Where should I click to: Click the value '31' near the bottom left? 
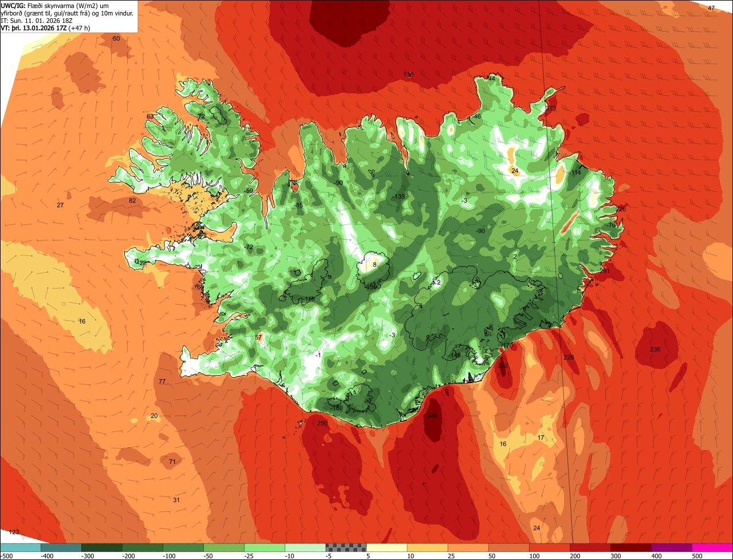click(x=176, y=500)
